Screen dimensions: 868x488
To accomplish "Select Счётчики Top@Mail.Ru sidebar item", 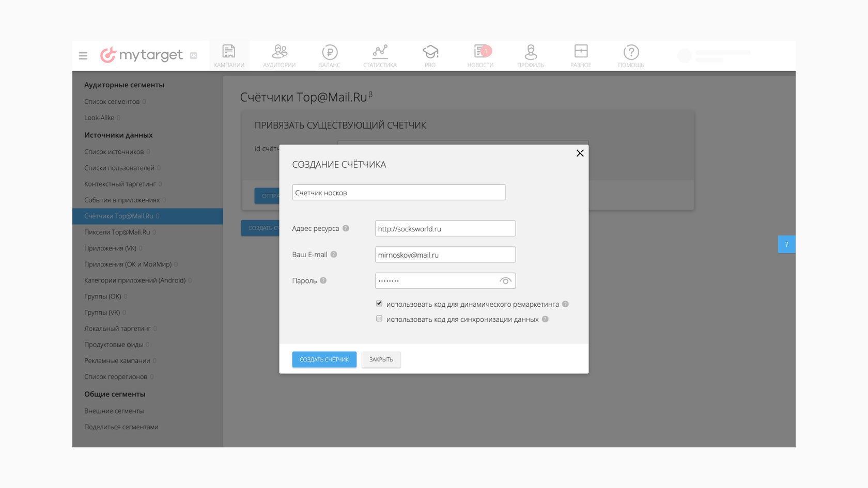I will point(148,216).
